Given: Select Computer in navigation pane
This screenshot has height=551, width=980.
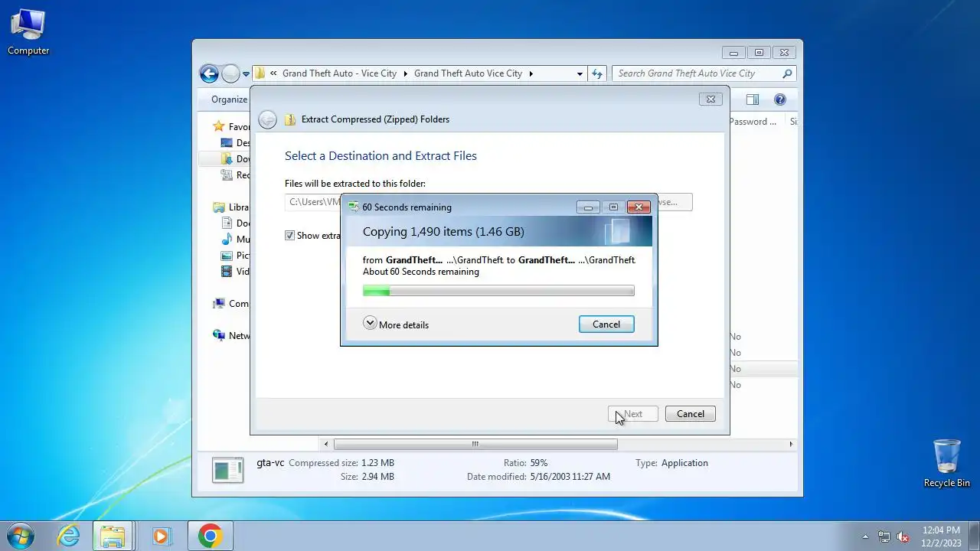Looking at the screenshot, I should 231,303.
